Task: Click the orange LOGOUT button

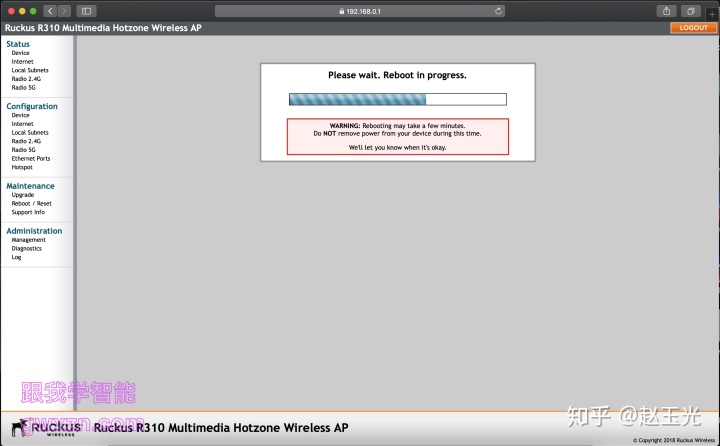Action: (693, 28)
